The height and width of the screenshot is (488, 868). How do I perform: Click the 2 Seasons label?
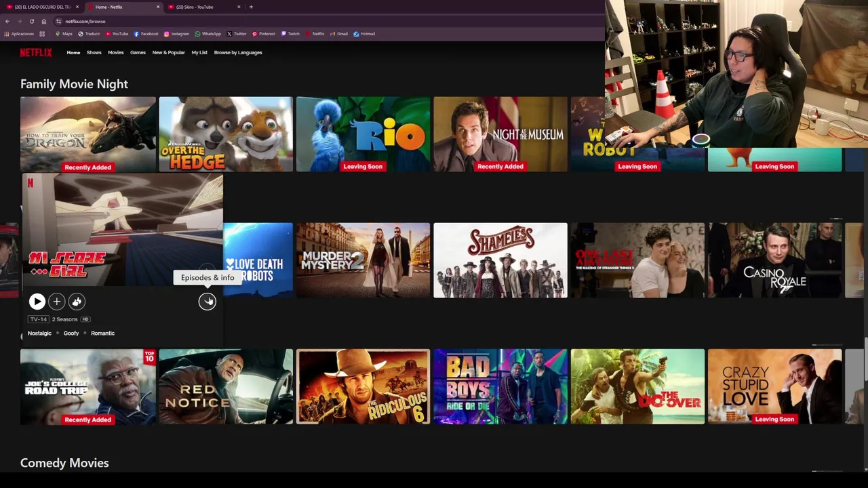coord(65,319)
